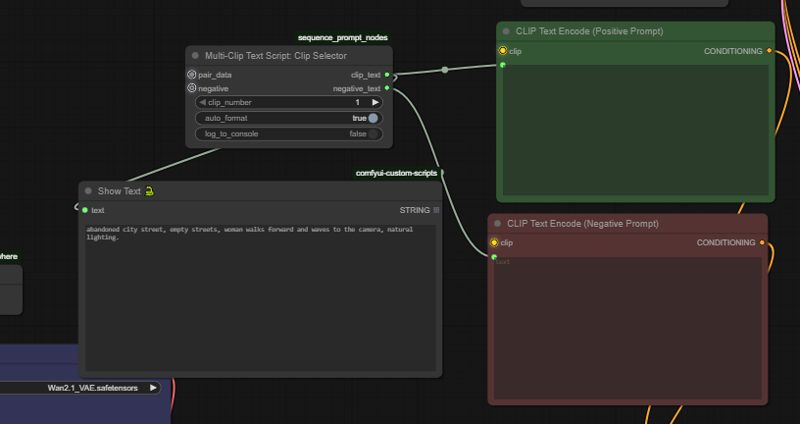Click the comfyui-custom-scripts badge label
Image resolution: width=800 pixels, height=424 pixels.
coord(397,173)
